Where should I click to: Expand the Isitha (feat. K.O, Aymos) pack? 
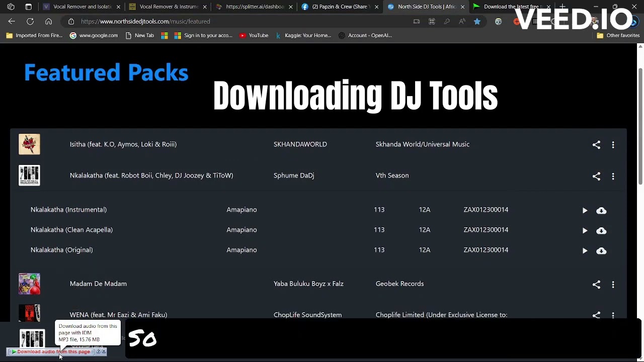click(123, 144)
